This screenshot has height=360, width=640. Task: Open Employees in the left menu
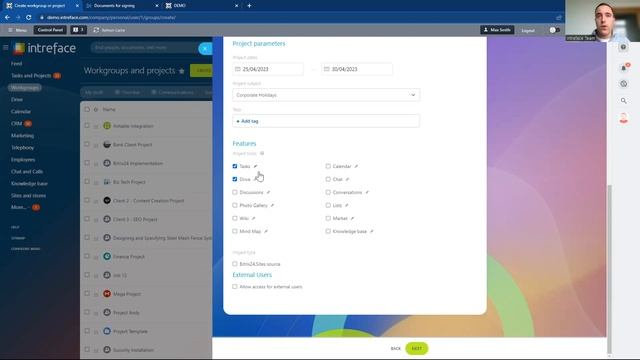(23, 160)
